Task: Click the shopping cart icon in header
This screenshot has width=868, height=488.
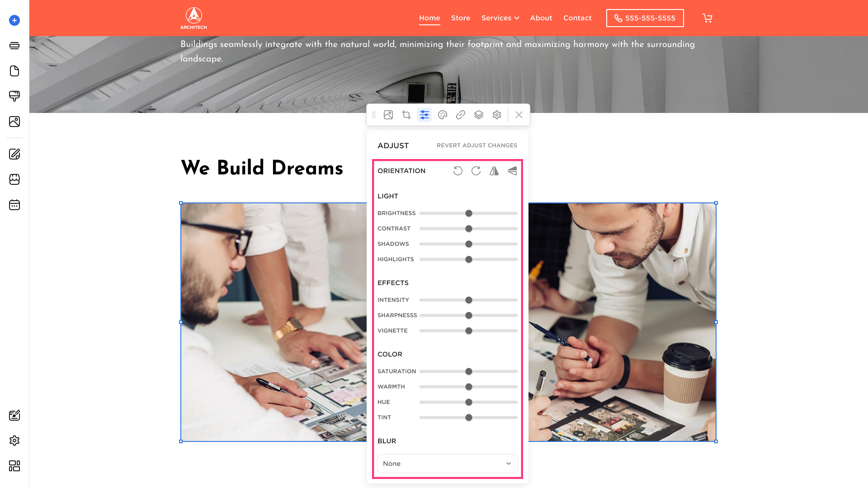Action: [x=708, y=18]
